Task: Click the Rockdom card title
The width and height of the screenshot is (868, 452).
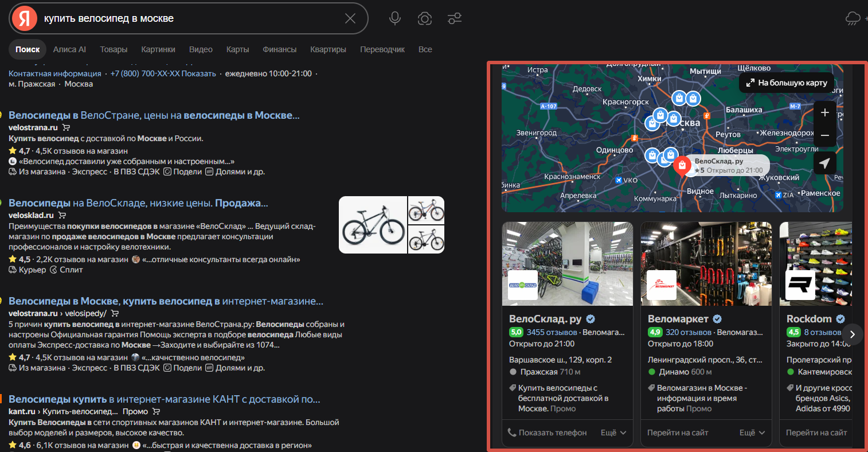Action: point(809,319)
